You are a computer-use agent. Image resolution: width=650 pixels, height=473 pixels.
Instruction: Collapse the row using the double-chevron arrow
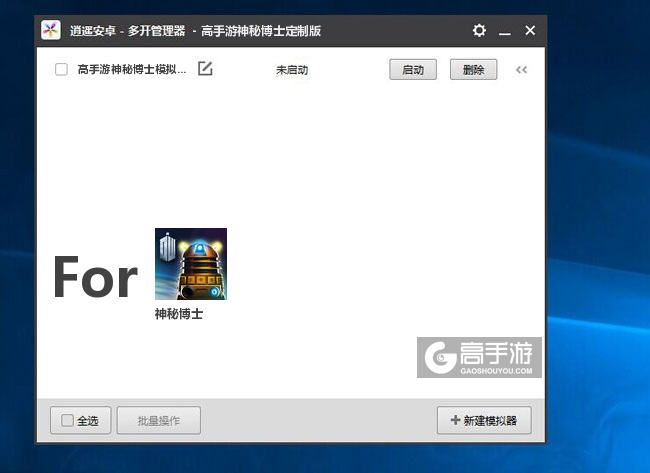[x=521, y=70]
